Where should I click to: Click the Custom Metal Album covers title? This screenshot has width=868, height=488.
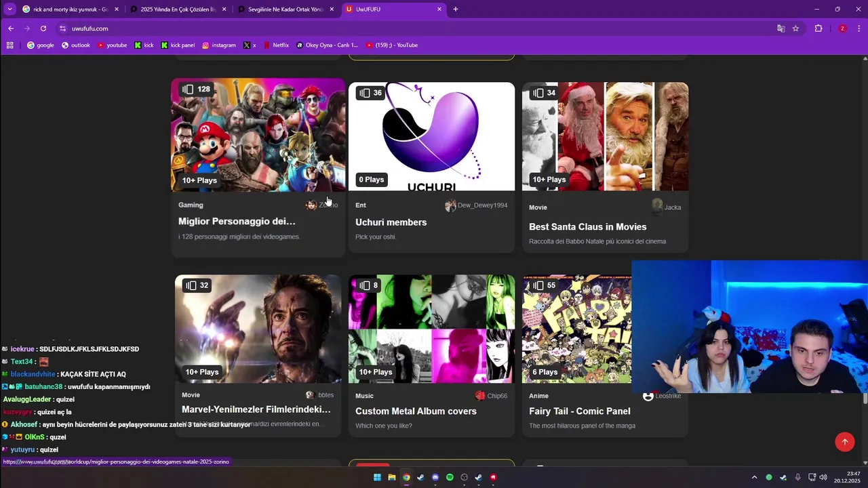coord(416,411)
